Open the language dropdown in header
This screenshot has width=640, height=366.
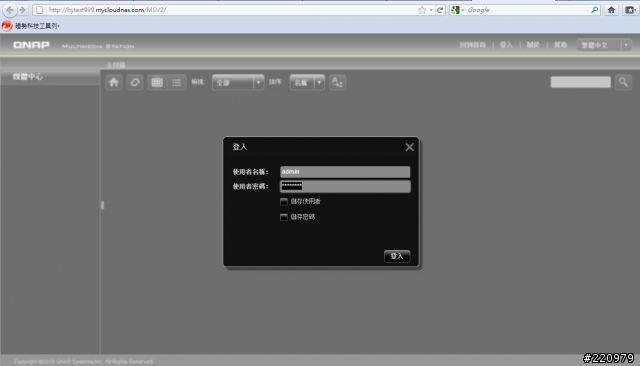pos(604,45)
